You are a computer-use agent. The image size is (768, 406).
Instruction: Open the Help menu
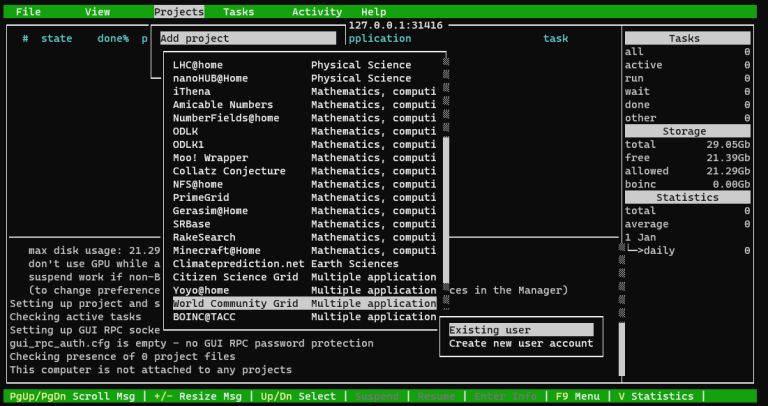[373, 12]
